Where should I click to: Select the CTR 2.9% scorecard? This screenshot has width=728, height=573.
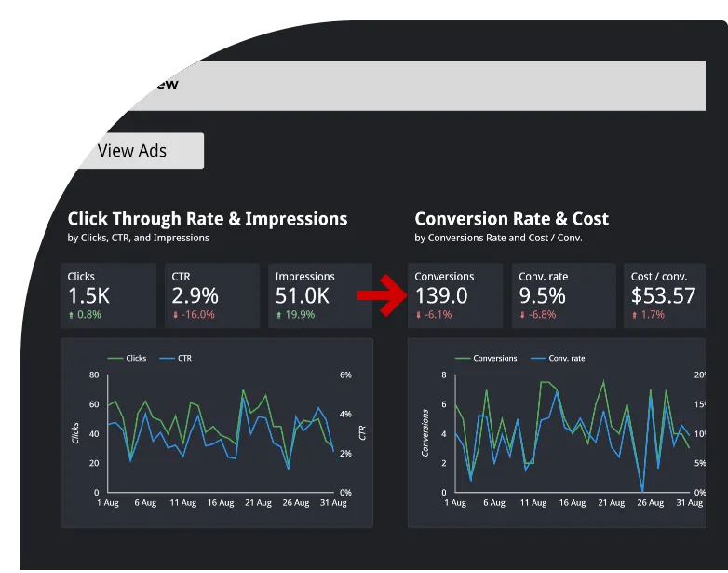click(x=213, y=295)
